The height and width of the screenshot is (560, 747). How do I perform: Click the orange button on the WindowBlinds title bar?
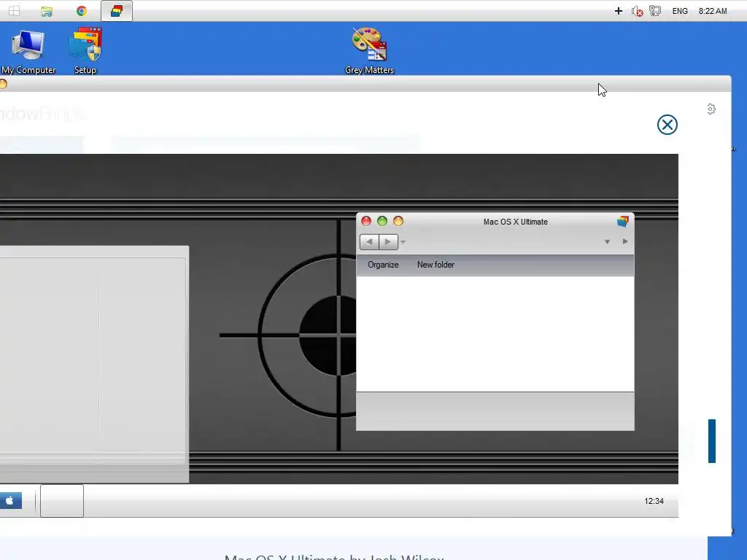[3, 85]
